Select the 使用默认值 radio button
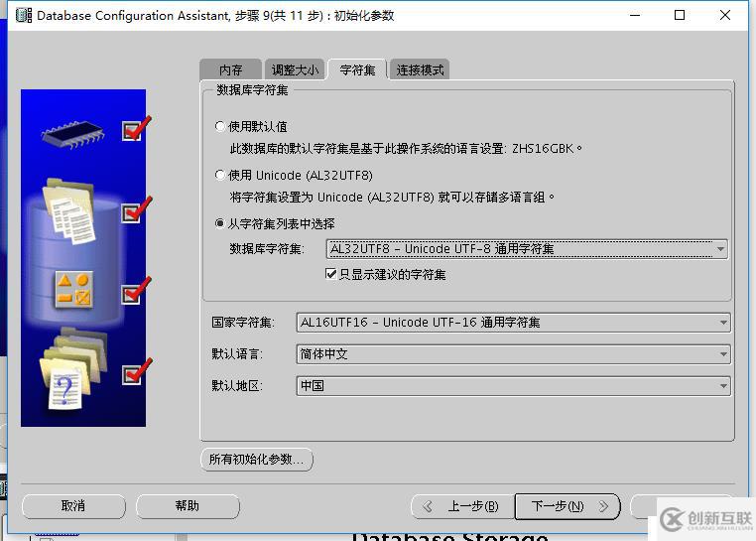The width and height of the screenshot is (756, 541). [220, 126]
